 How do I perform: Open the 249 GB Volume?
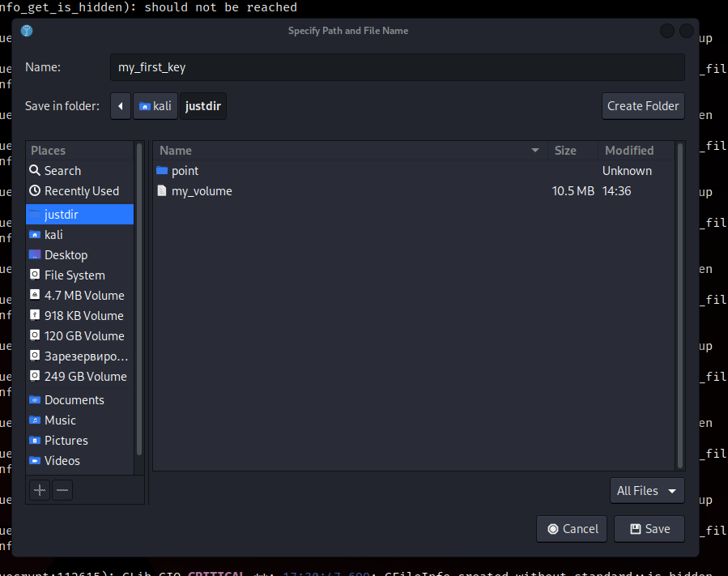(79, 376)
